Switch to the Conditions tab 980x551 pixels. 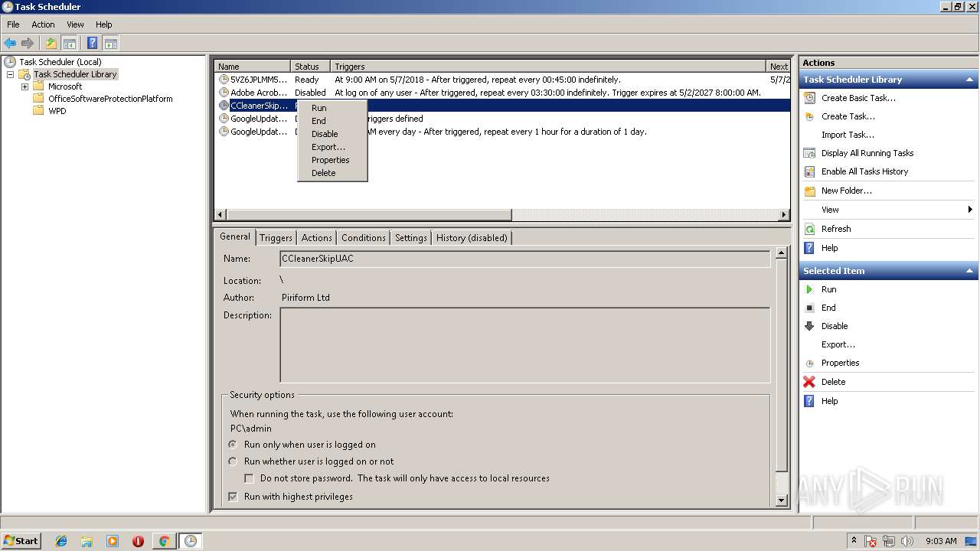(x=364, y=238)
